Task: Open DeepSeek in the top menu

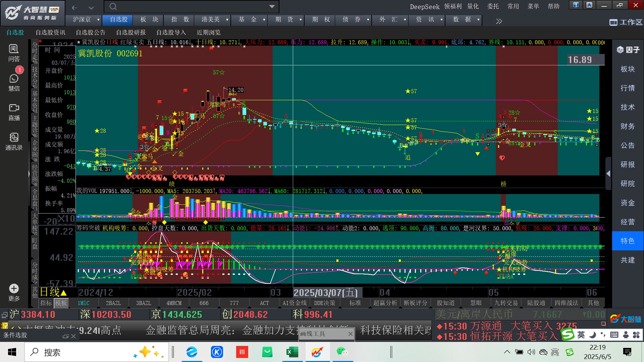Action: pyautogui.click(x=425, y=7)
